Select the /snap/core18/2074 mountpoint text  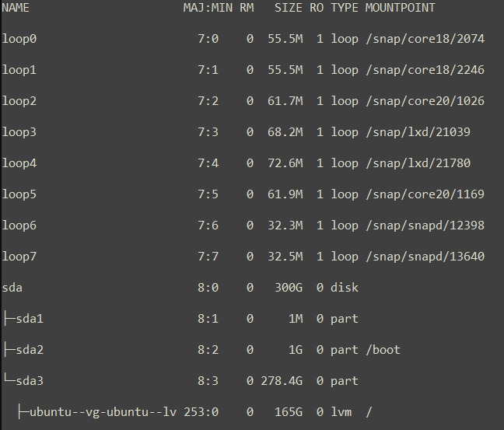click(425, 39)
